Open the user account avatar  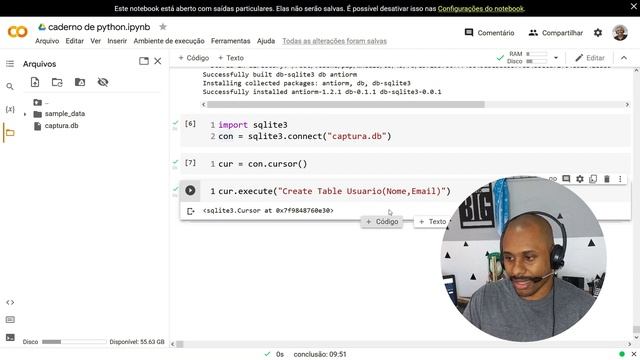tap(620, 33)
